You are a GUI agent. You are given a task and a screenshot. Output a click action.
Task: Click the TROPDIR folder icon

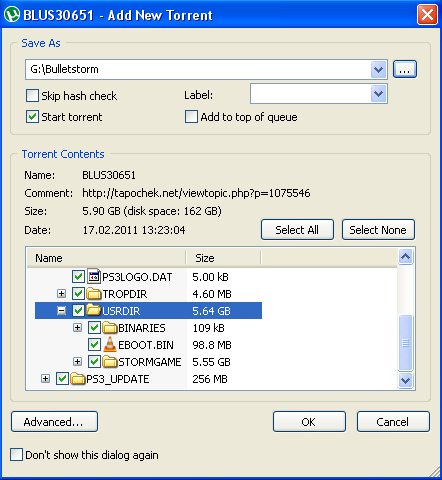click(94, 294)
